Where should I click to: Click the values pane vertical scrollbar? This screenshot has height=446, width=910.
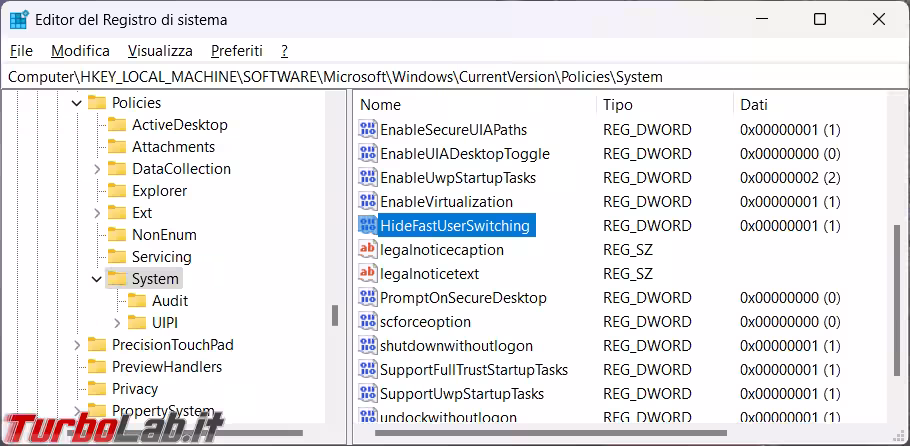pos(897,300)
